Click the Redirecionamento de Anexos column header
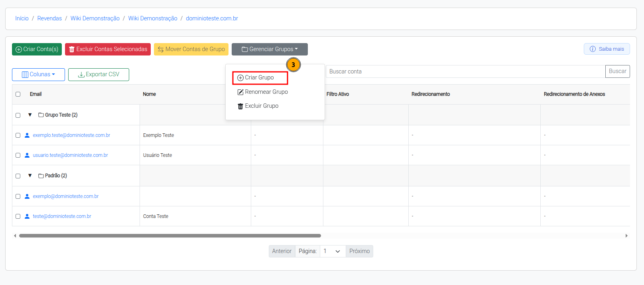This screenshot has width=644, height=285. pos(574,94)
